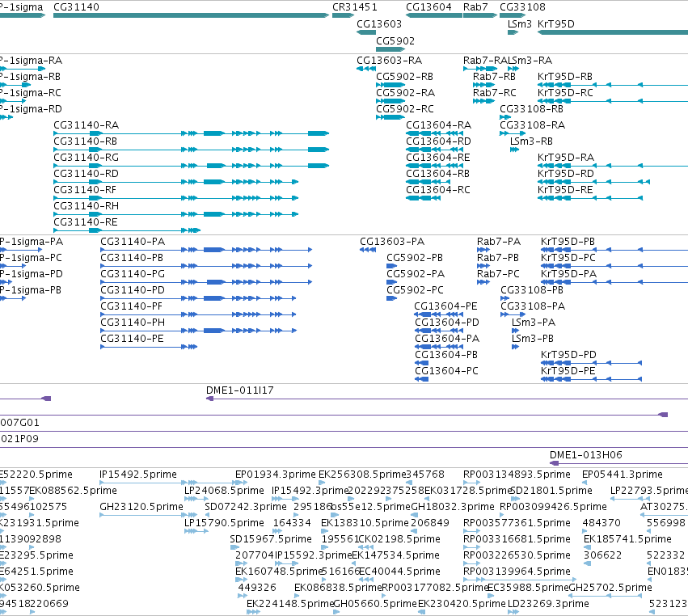The image size is (688, 616).
Task: Select transcript CG31140-RB
Action: coord(191,150)
